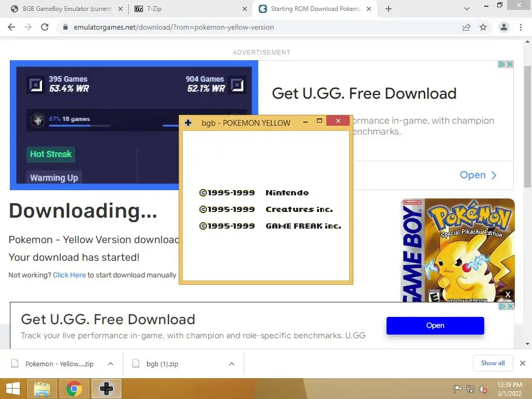532x399 pixels.
Task: Expand options for Pokemon - Yellow zip download
Action: (x=111, y=364)
